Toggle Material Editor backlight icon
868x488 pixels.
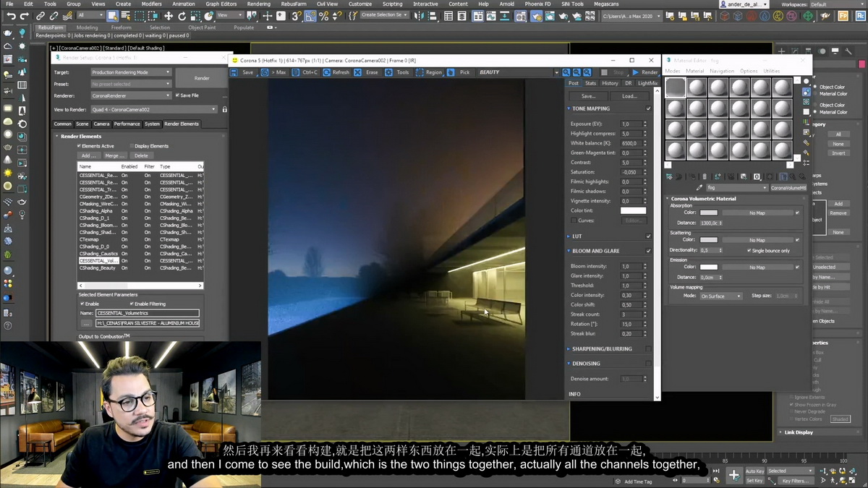807,93
